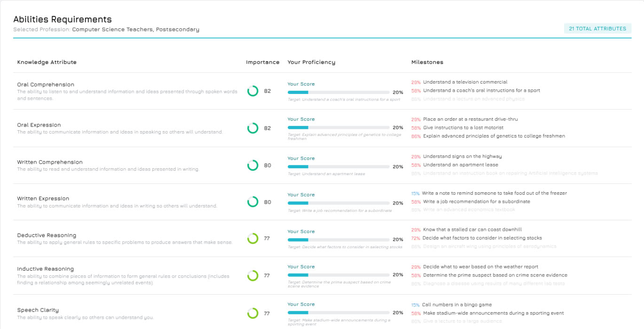Click the Oral Expression importance ring icon
The image size is (644, 329).
253,128
